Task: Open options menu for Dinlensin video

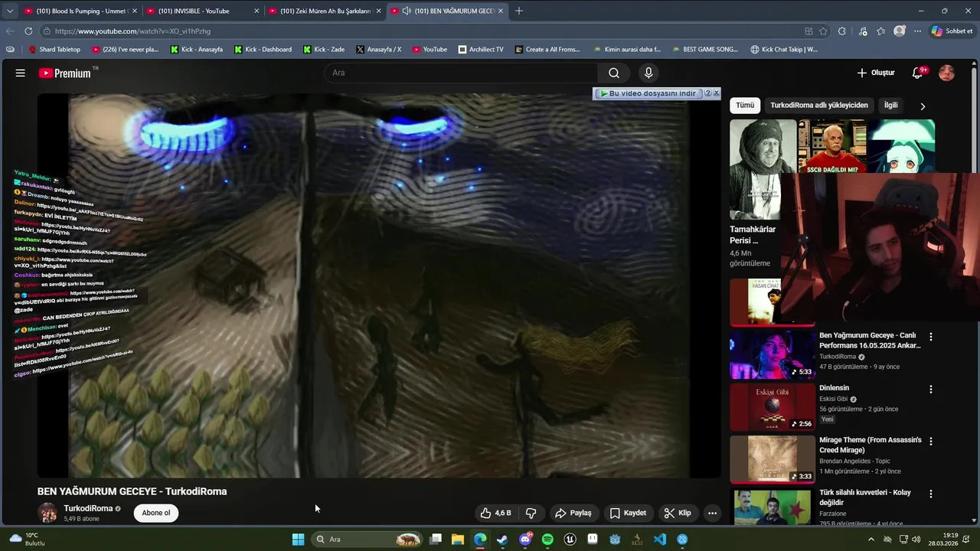Action: tap(931, 390)
